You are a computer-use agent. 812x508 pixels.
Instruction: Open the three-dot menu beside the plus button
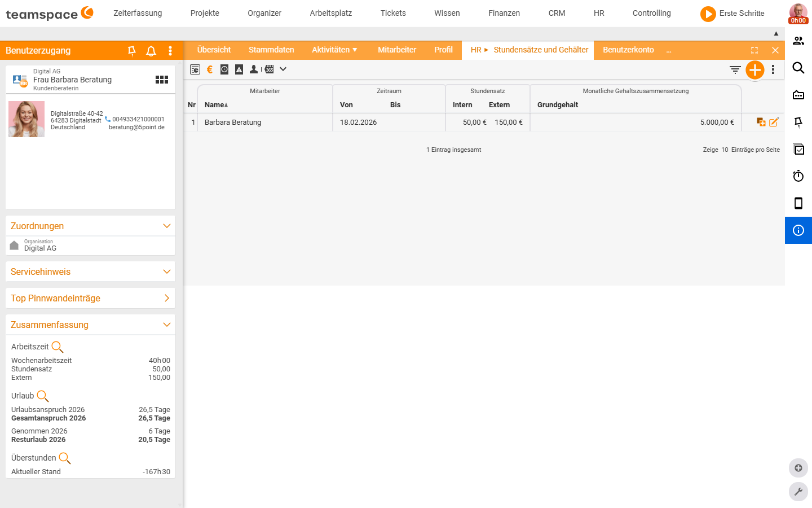[x=773, y=70]
